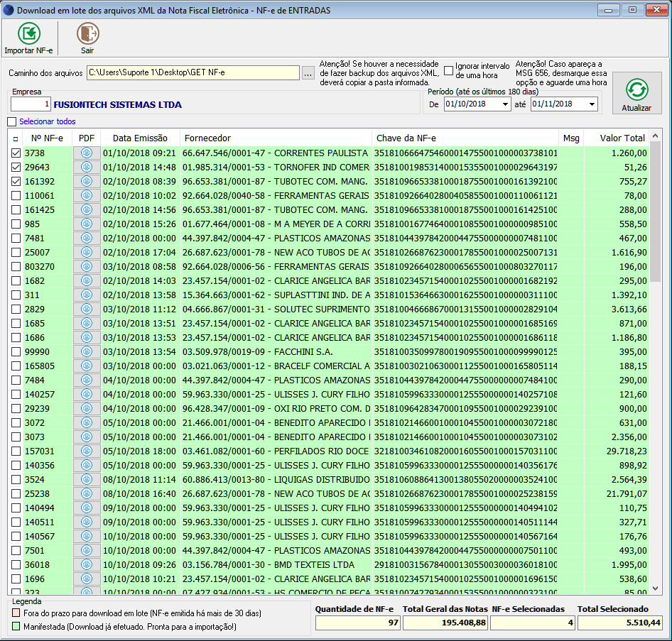
Task: Click the Caminho dos arquivos path field
Action: click(192, 73)
